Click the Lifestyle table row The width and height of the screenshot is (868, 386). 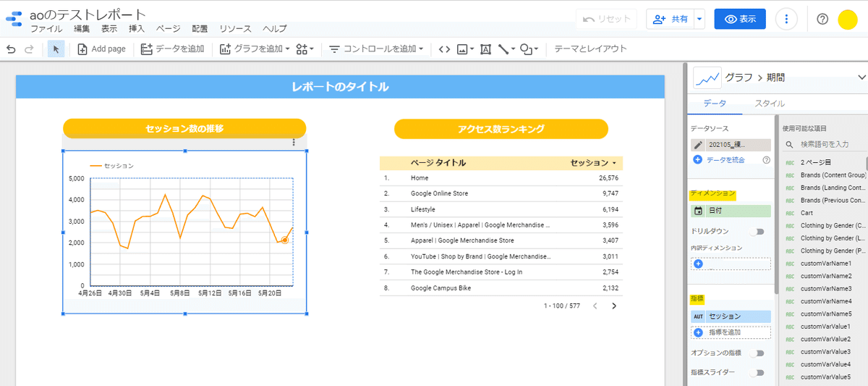(x=501, y=209)
